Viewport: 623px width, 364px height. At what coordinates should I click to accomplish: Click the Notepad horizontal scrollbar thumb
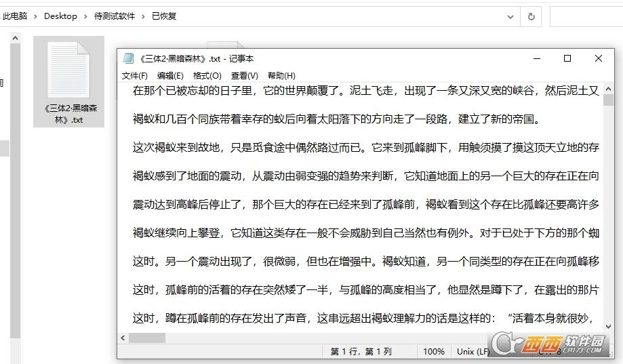(146, 338)
